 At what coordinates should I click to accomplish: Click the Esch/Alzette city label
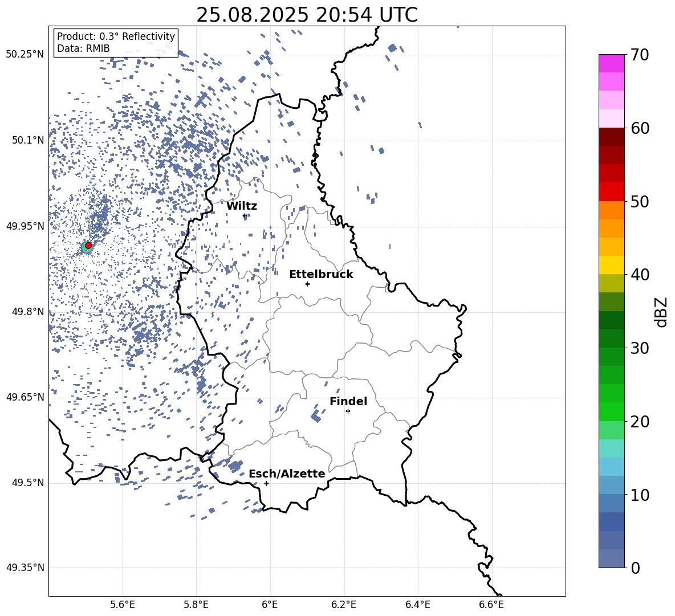coord(287,474)
